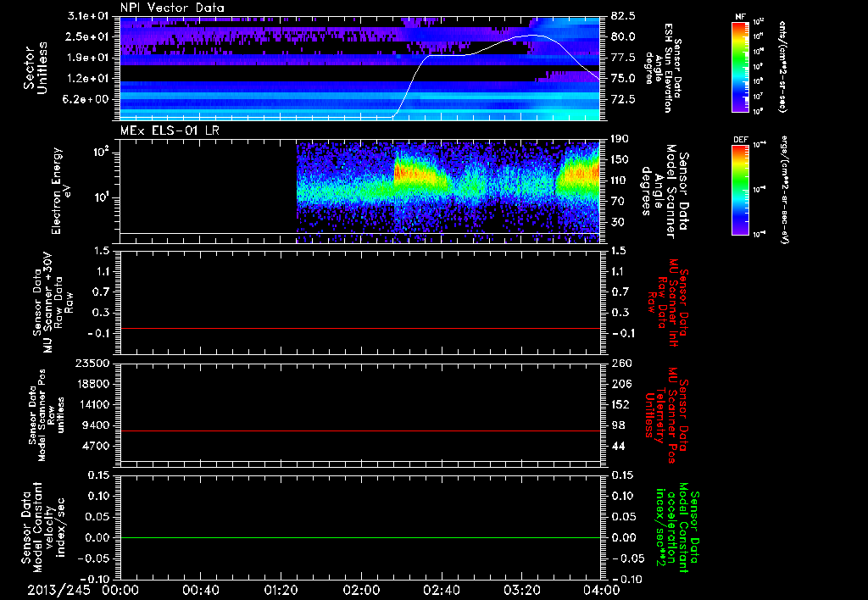Click the '77.5' Sun elevation axis value

pos(623,58)
